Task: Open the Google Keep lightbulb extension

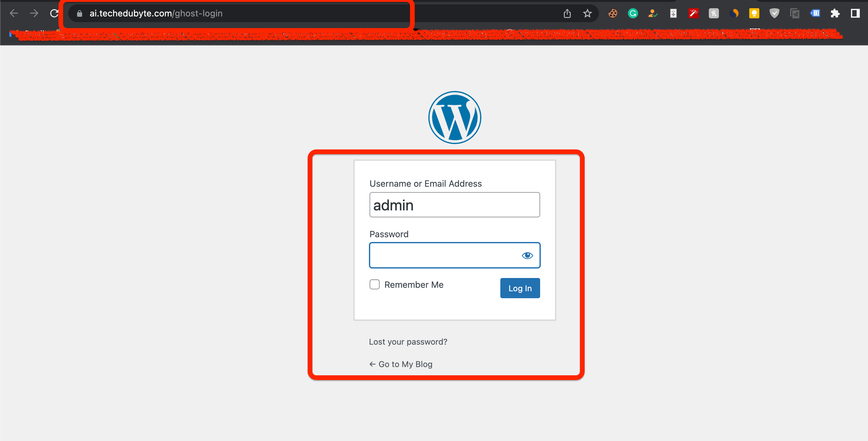Action: coord(754,14)
